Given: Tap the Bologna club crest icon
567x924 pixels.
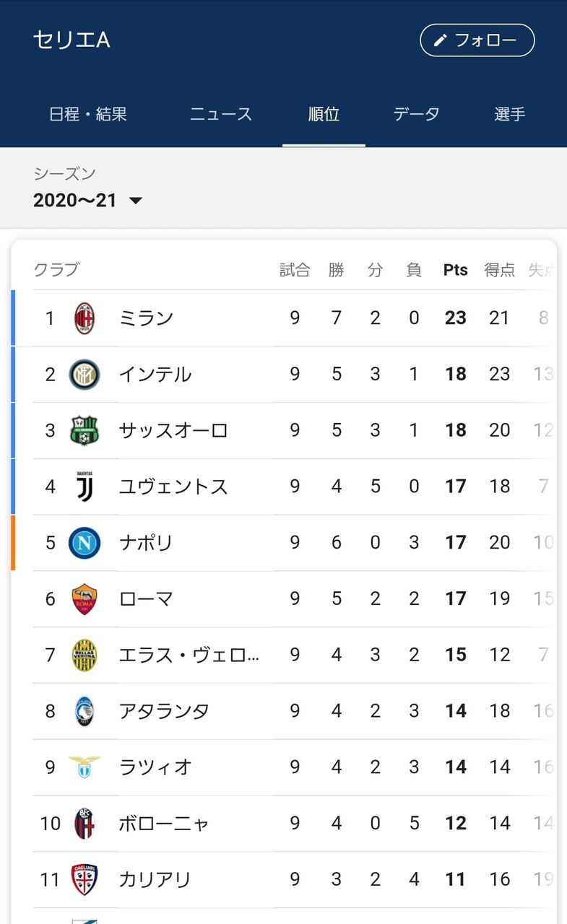Looking at the screenshot, I should [x=85, y=824].
